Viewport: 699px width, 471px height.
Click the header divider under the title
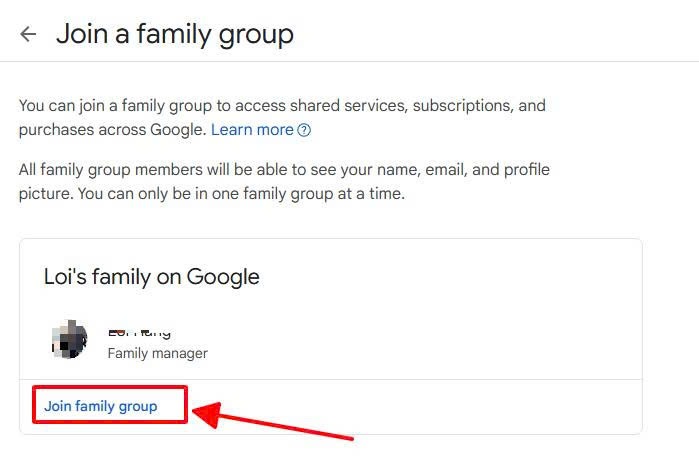[x=350, y=62]
